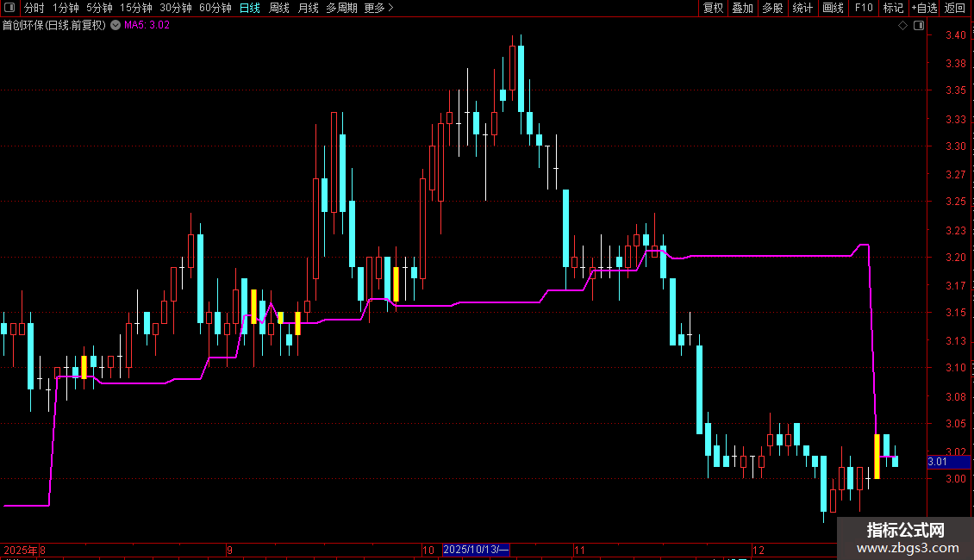Screen dimensions: 974x560
Task: Click the 3.40 price axis label
Action: pyautogui.click(x=955, y=35)
